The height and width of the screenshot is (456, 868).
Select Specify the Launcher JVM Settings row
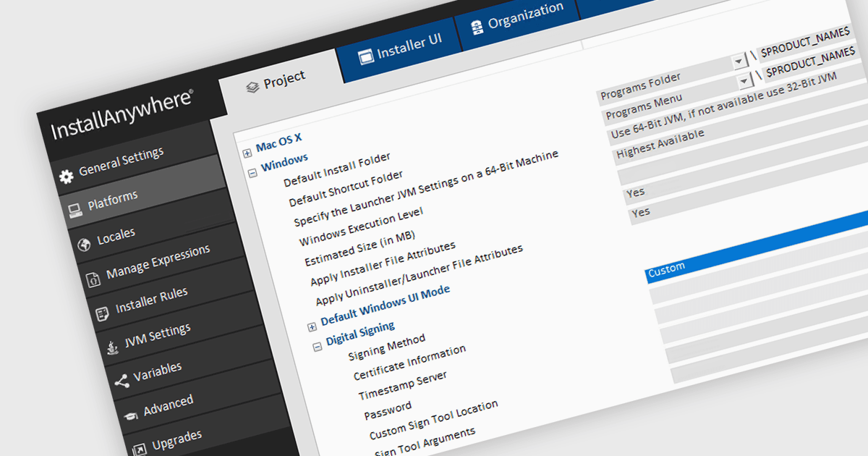pyautogui.click(x=426, y=190)
